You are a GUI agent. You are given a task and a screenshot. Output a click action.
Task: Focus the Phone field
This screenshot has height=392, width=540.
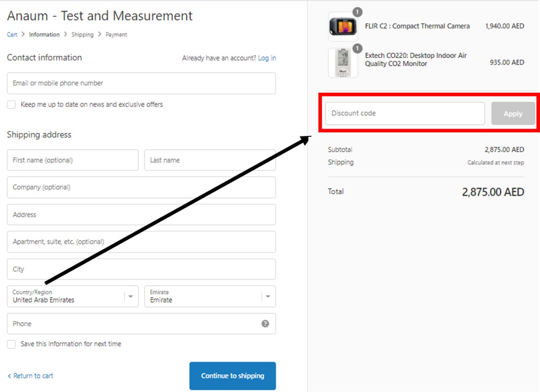[x=141, y=324]
